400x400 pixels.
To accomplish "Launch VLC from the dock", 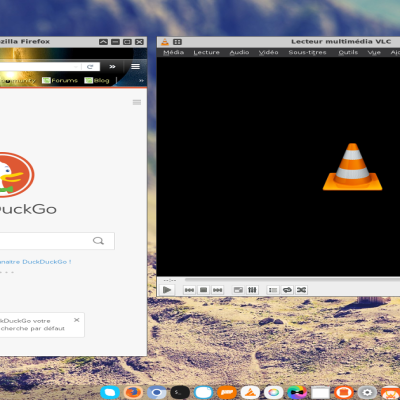I will (x=250, y=392).
